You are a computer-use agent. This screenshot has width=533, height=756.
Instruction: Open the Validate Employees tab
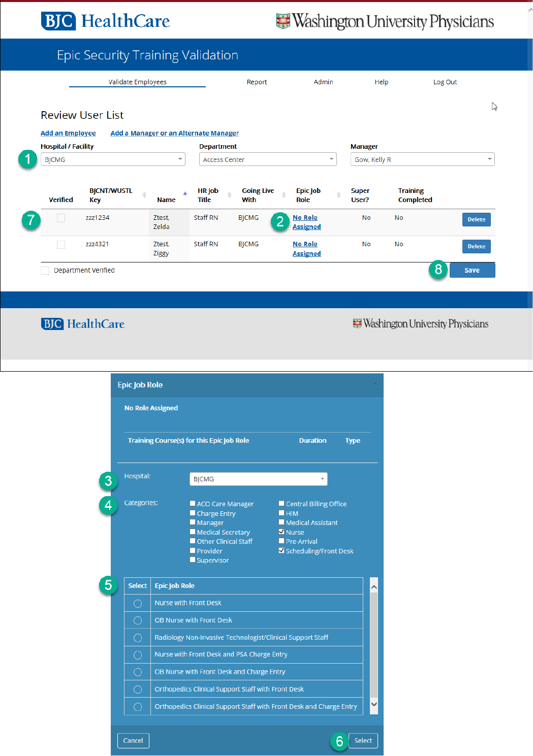137,82
